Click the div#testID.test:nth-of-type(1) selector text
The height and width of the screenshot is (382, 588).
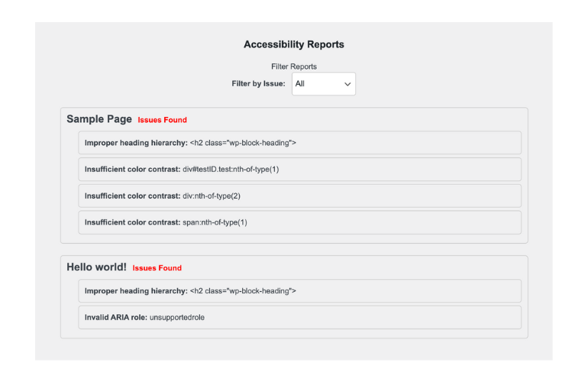(231, 170)
